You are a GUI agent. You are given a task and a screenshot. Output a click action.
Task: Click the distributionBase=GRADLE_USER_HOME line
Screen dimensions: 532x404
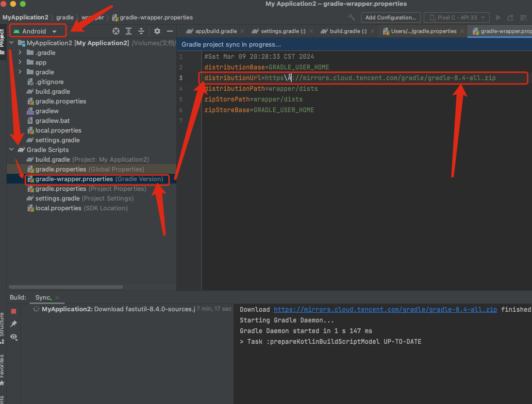pyautogui.click(x=266, y=67)
